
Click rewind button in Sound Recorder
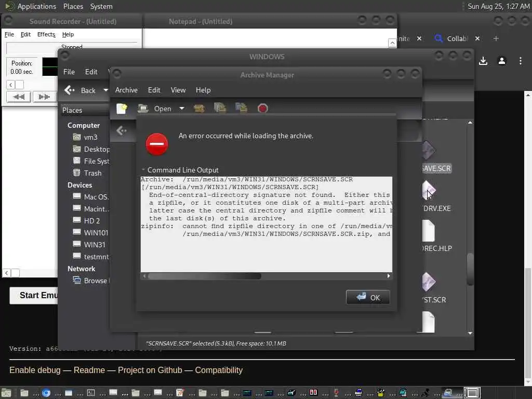tap(19, 97)
